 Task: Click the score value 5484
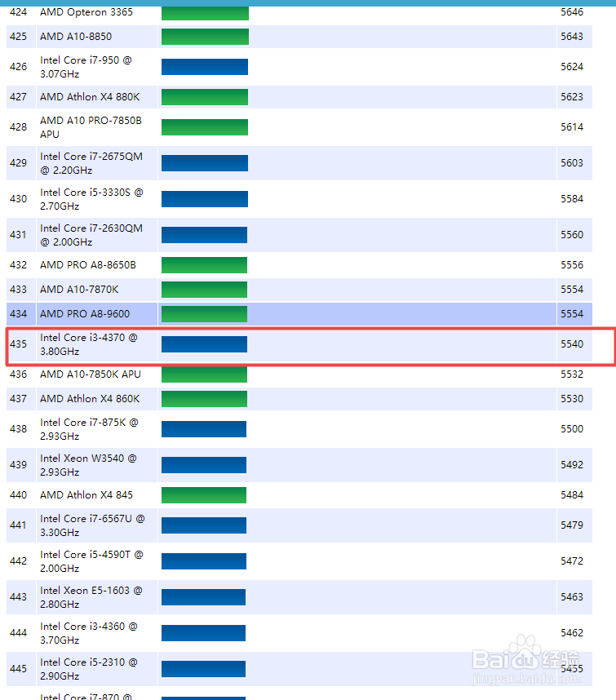click(x=572, y=495)
